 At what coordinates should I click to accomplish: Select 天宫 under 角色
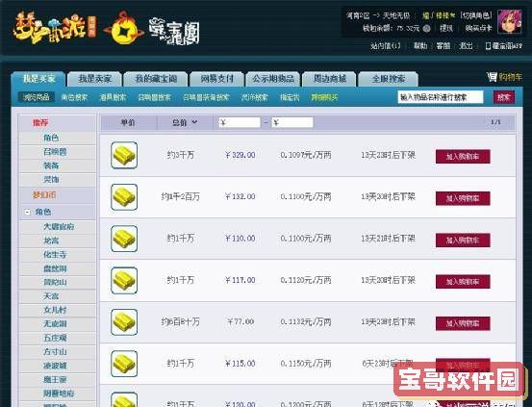point(51,296)
